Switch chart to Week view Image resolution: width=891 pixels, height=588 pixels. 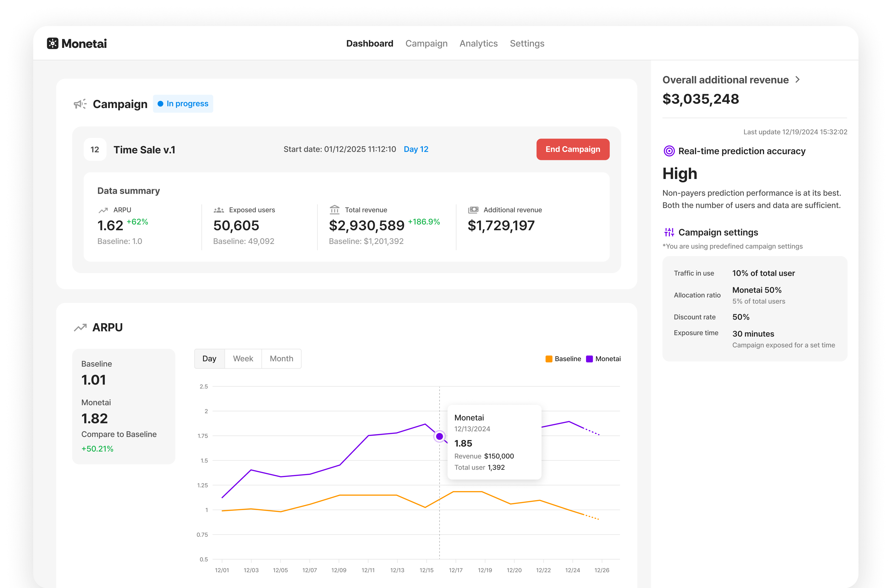(243, 358)
